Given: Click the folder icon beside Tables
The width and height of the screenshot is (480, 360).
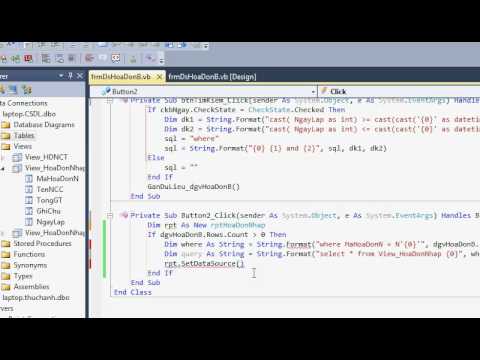Looking at the screenshot, I should point(5,136).
